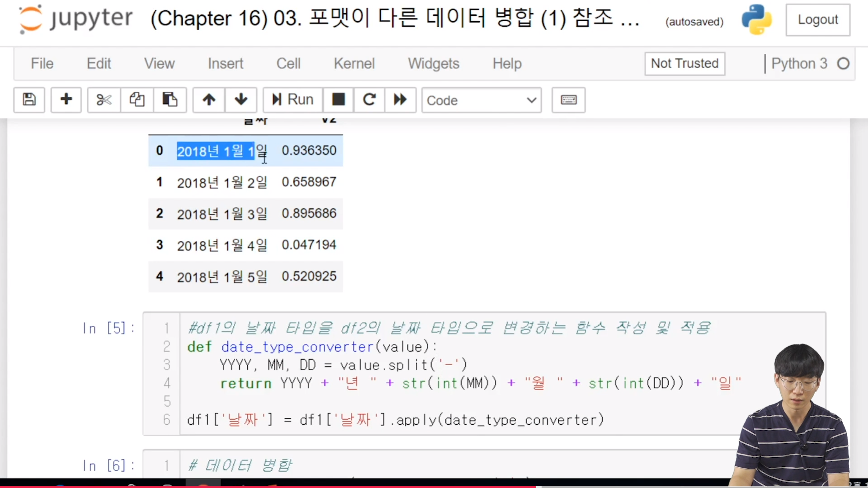868x488 pixels.
Task: Open the Widgets menu
Action: [433, 64]
